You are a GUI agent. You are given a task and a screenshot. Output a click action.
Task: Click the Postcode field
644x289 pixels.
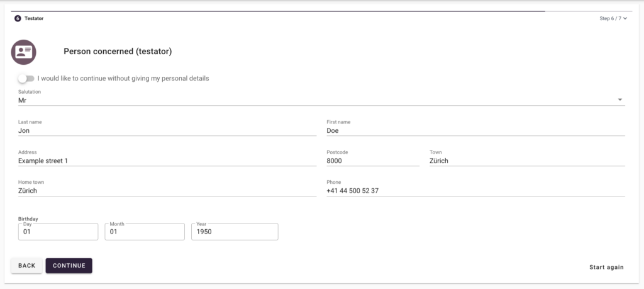(372, 161)
